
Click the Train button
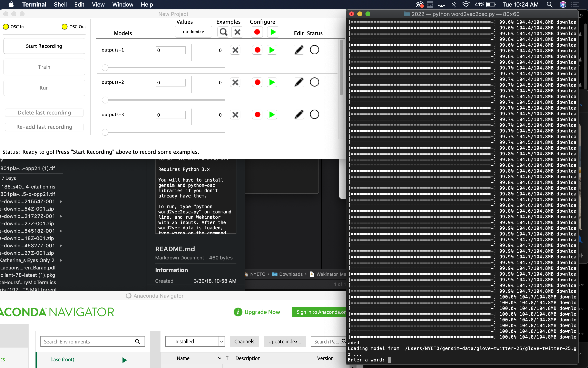click(44, 67)
